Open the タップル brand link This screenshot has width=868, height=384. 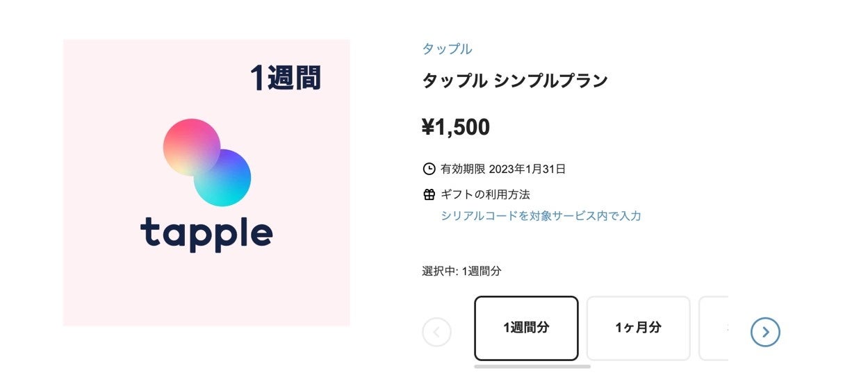(447, 49)
